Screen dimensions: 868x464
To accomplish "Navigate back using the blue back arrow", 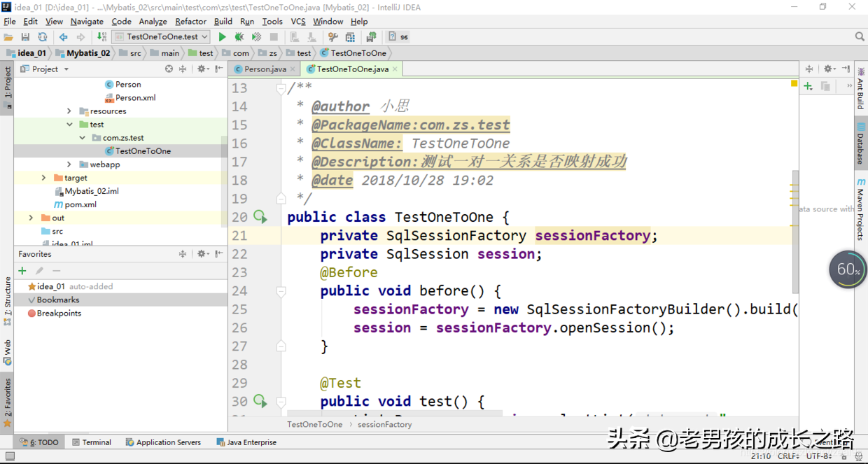I will point(63,36).
